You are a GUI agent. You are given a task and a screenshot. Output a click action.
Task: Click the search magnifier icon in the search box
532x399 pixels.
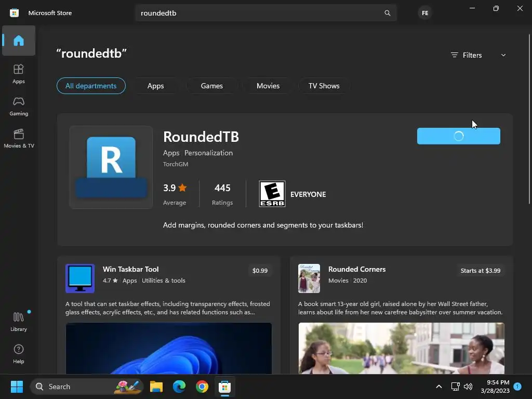(x=387, y=13)
